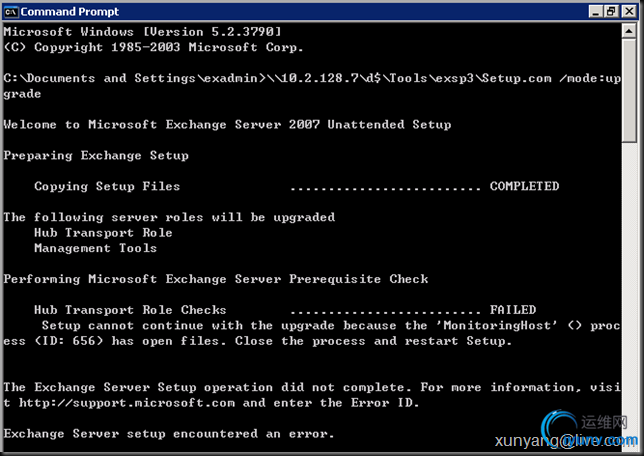Click the 'Hub Transport Role' line

(x=103, y=233)
